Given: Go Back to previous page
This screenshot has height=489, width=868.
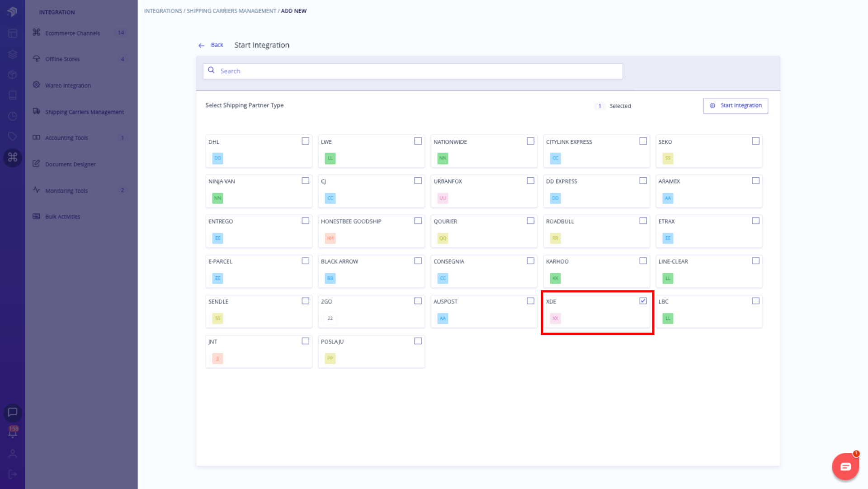Looking at the screenshot, I should [217, 45].
